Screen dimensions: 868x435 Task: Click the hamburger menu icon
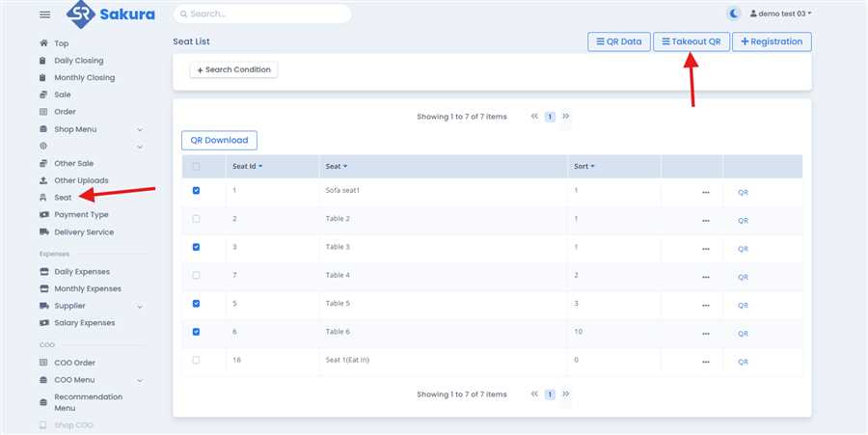[x=44, y=14]
